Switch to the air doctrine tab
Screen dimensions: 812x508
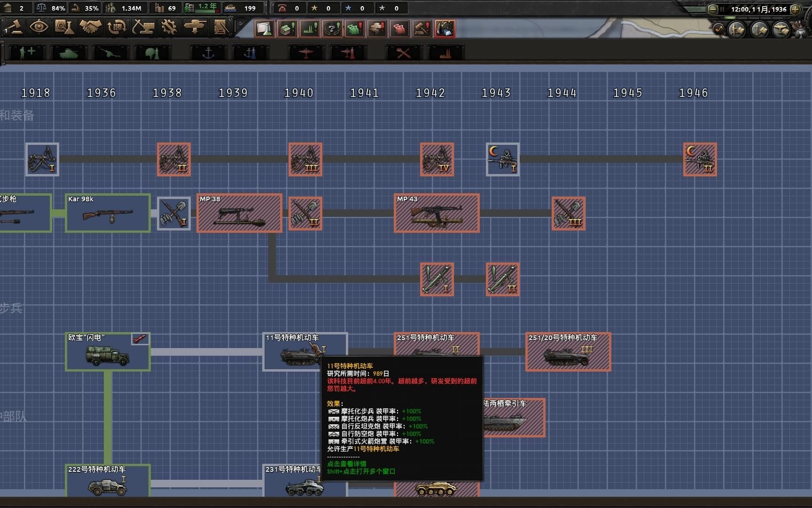click(348, 52)
